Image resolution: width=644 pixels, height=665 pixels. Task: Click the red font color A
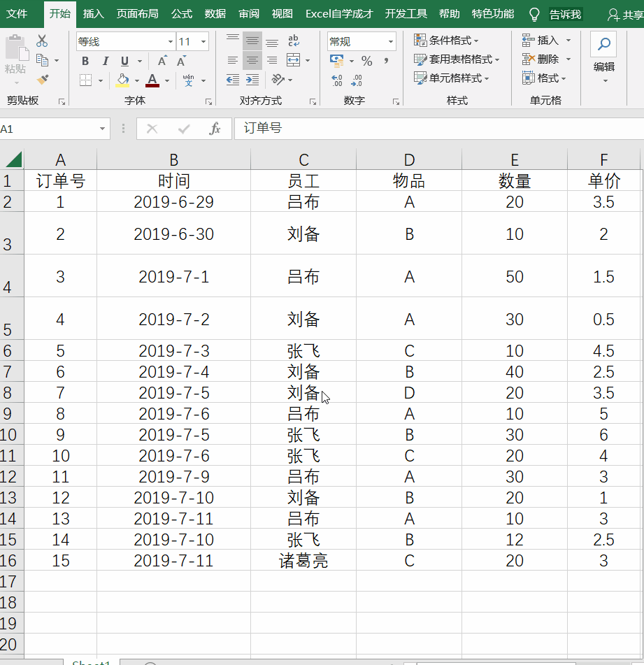click(x=152, y=80)
